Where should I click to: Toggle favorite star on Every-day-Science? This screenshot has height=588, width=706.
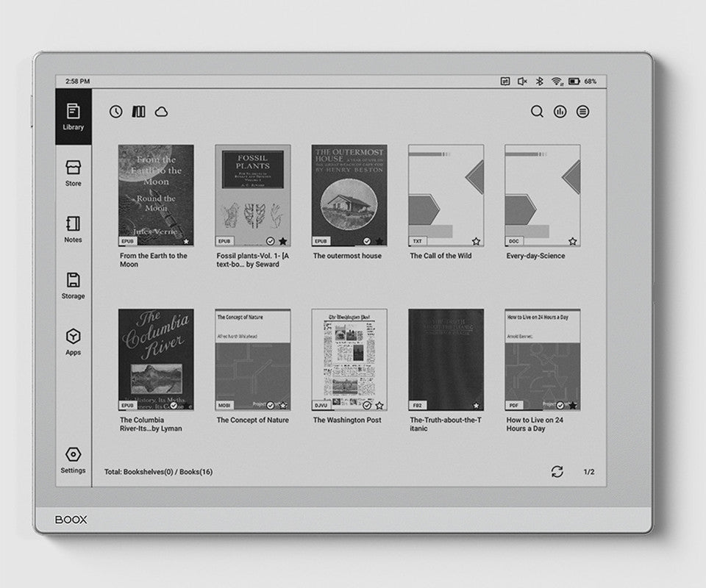[572, 241]
